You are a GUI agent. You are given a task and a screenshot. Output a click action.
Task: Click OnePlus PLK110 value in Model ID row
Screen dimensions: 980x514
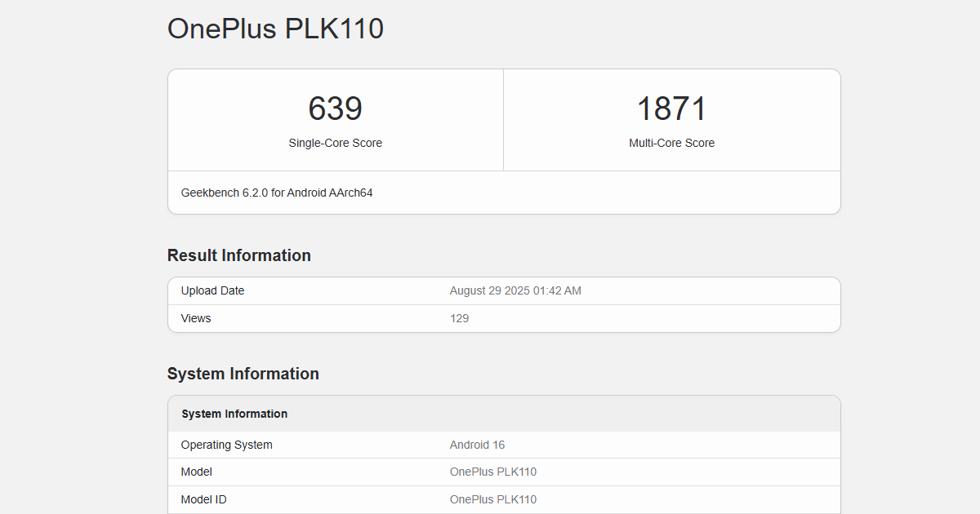(x=492, y=500)
